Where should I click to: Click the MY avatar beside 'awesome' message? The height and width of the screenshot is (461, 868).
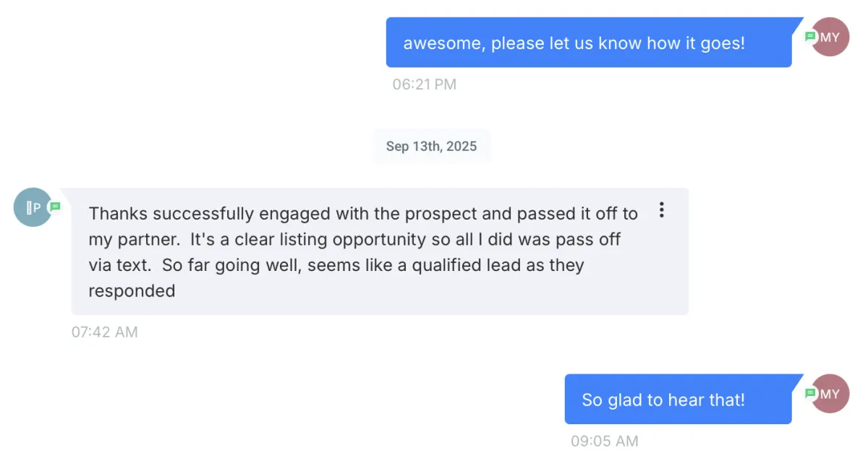[x=832, y=38]
